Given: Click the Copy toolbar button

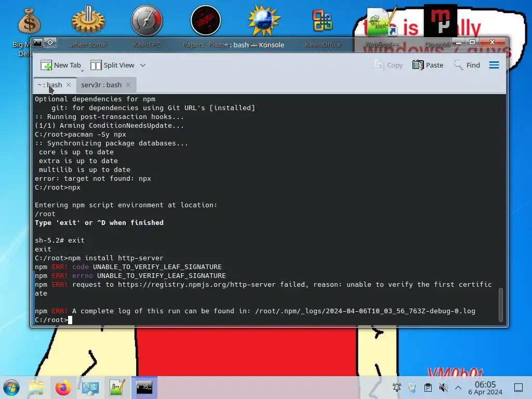Looking at the screenshot, I should (x=388, y=65).
